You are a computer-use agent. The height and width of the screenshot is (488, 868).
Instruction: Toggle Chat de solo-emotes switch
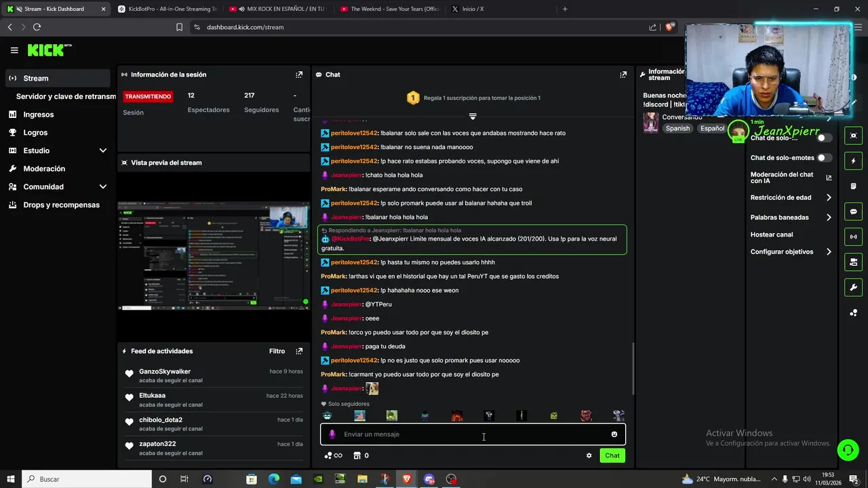825,158
